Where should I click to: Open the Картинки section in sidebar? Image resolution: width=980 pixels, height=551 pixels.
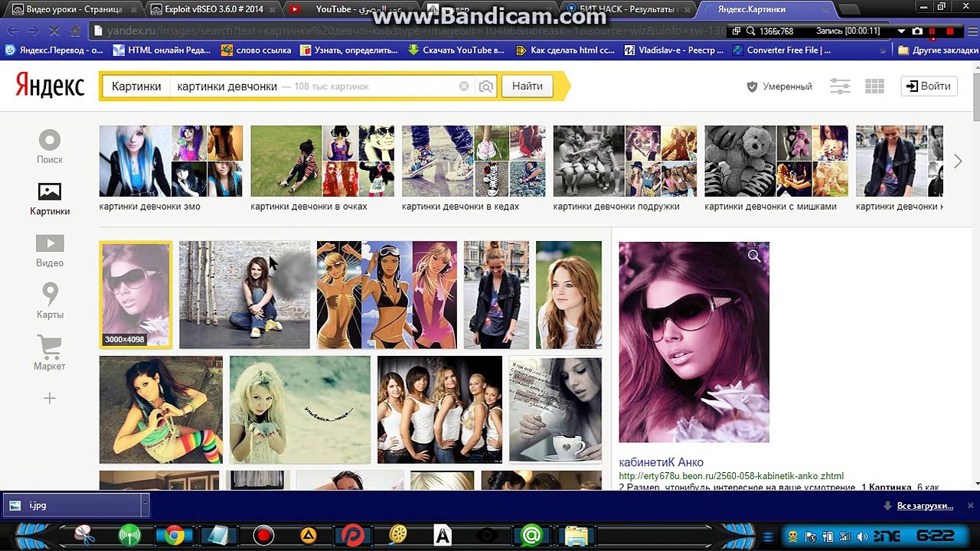tap(50, 199)
